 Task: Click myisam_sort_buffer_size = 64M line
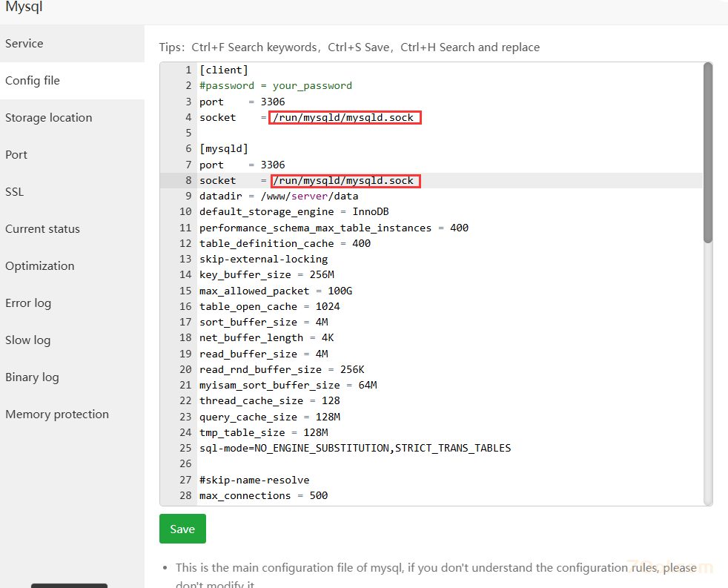pos(288,386)
